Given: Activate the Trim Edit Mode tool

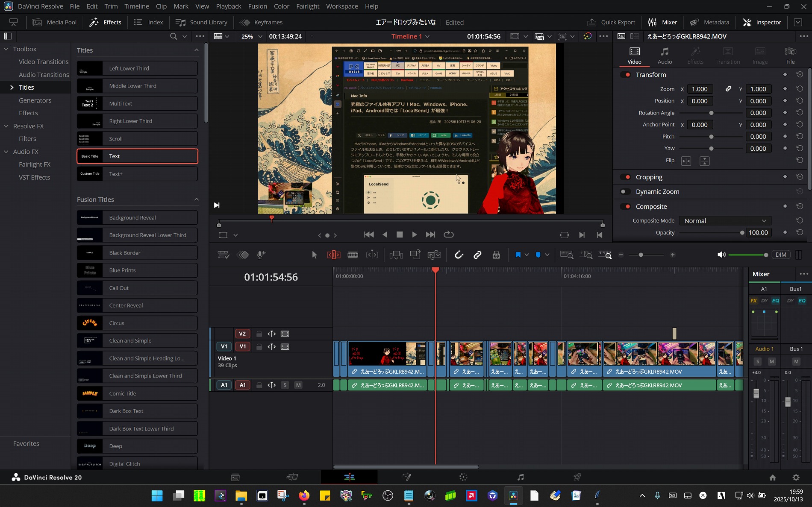Looking at the screenshot, I should pos(334,255).
